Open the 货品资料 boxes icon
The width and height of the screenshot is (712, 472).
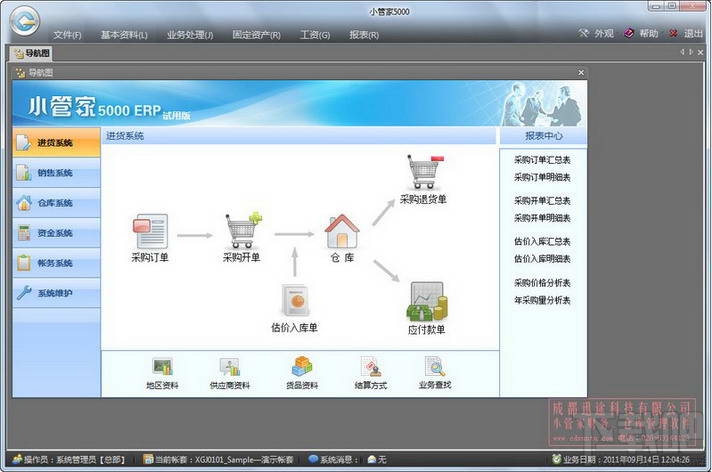[x=302, y=366]
